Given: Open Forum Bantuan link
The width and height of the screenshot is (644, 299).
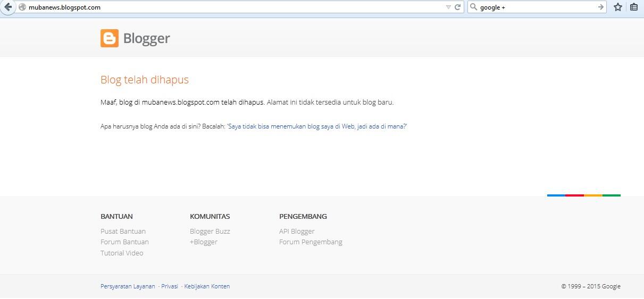Looking at the screenshot, I should tap(124, 242).
